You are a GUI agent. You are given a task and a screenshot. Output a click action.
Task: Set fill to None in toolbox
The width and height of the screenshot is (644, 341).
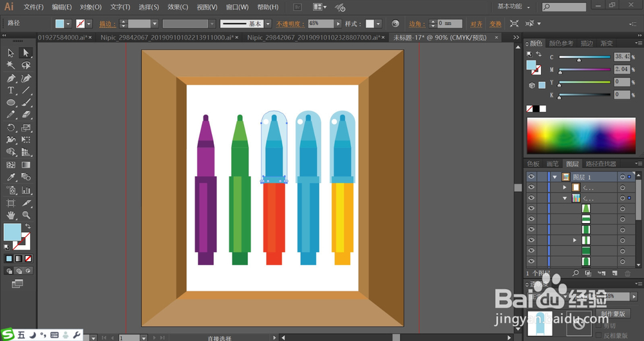click(x=28, y=258)
